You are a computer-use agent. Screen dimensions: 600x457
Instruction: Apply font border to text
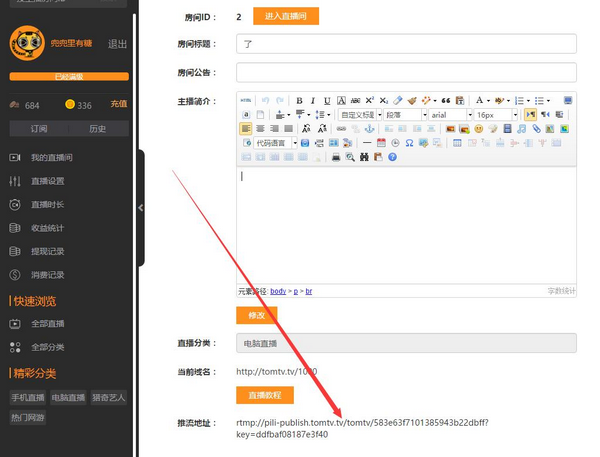click(341, 101)
